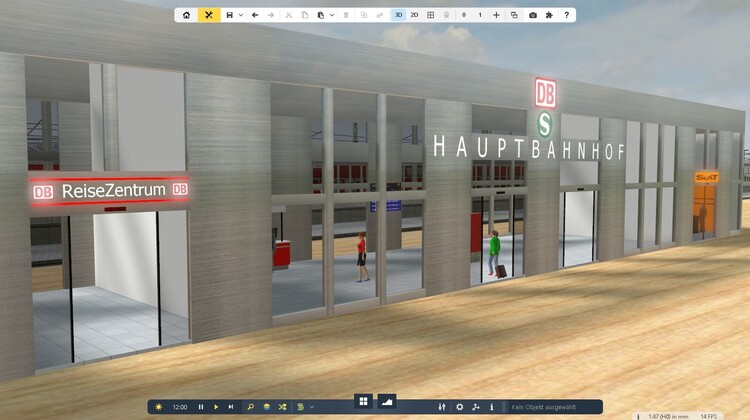Copy selection with the copy icon
The height and width of the screenshot is (420, 750).
[305, 15]
